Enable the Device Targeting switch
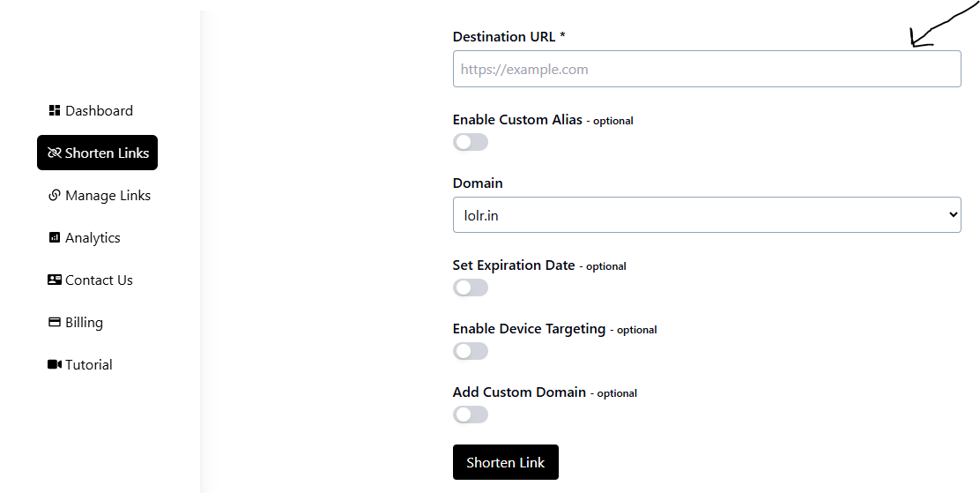This screenshot has width=980, height=493. click(x=470, y=351)
